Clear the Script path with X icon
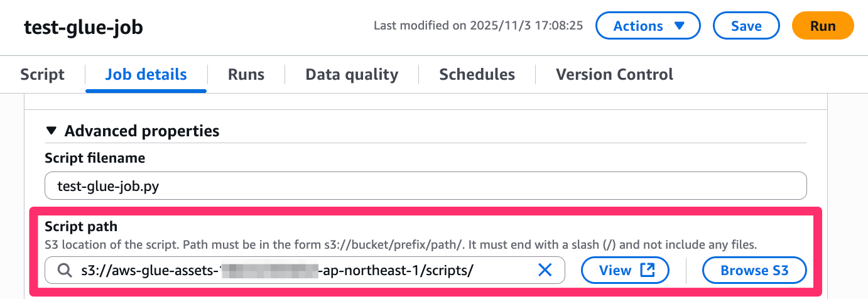This screenshot has width=868, height=299. pos(545,271)
